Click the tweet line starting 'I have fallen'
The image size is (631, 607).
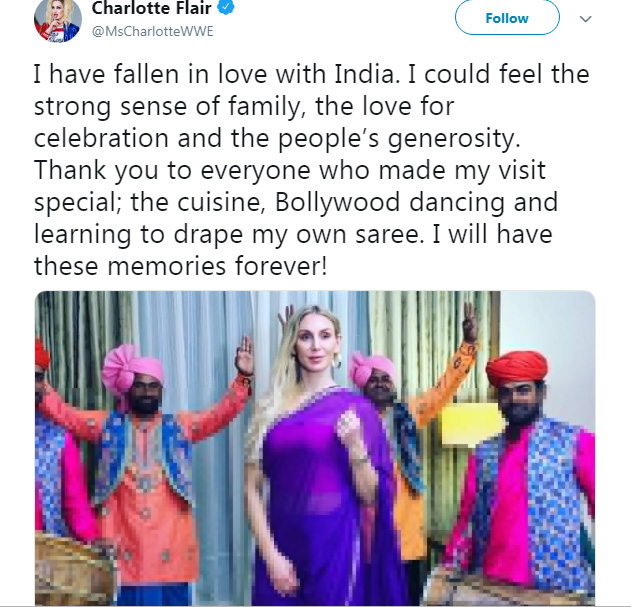pos(311,75)
